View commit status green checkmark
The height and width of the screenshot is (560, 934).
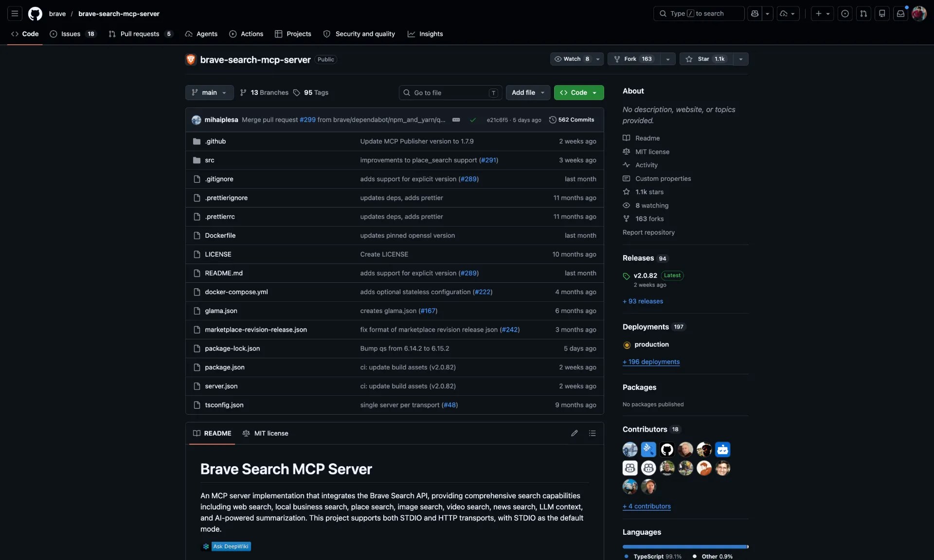pyautogui.click(x=473, y=120)
